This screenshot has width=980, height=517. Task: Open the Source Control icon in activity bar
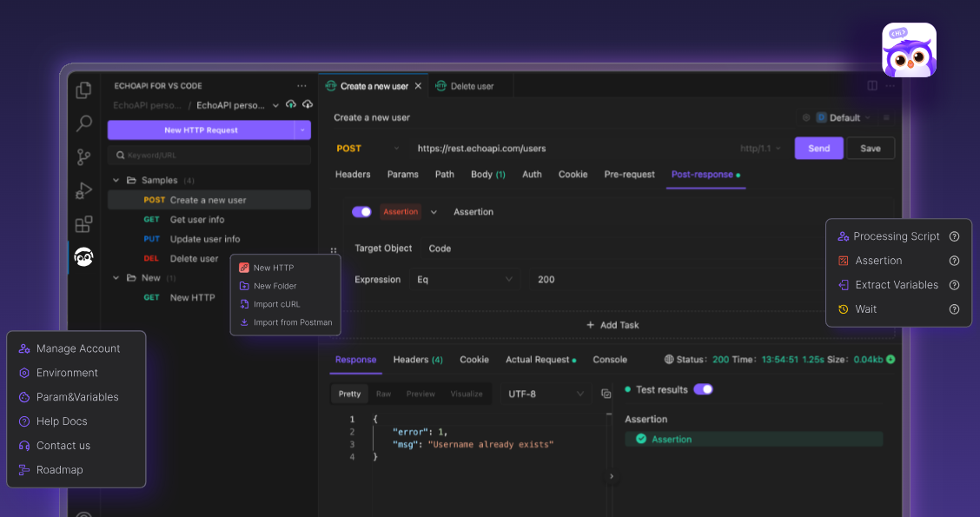coord(83,157)
